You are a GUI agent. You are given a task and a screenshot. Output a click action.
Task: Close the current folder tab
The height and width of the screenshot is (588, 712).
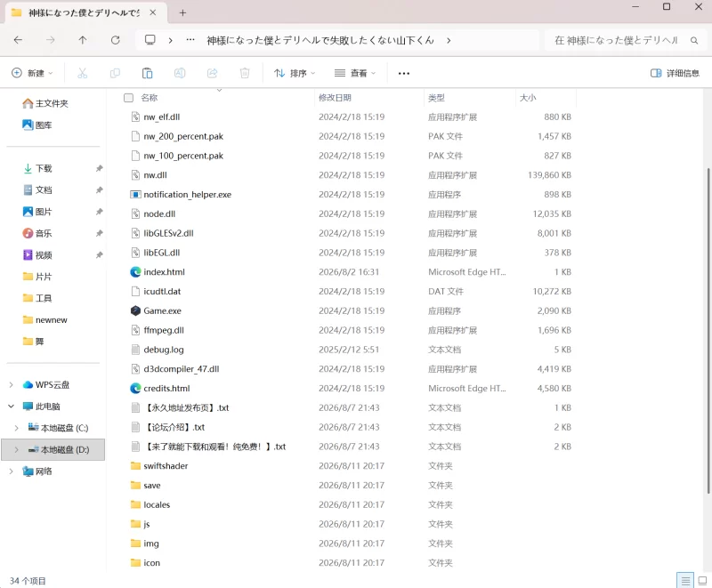(x=153, y=12)
